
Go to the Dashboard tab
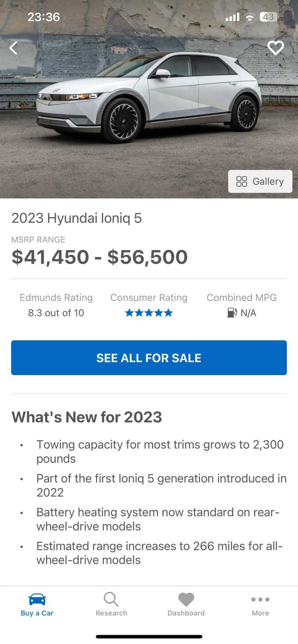tap(186, 605)
